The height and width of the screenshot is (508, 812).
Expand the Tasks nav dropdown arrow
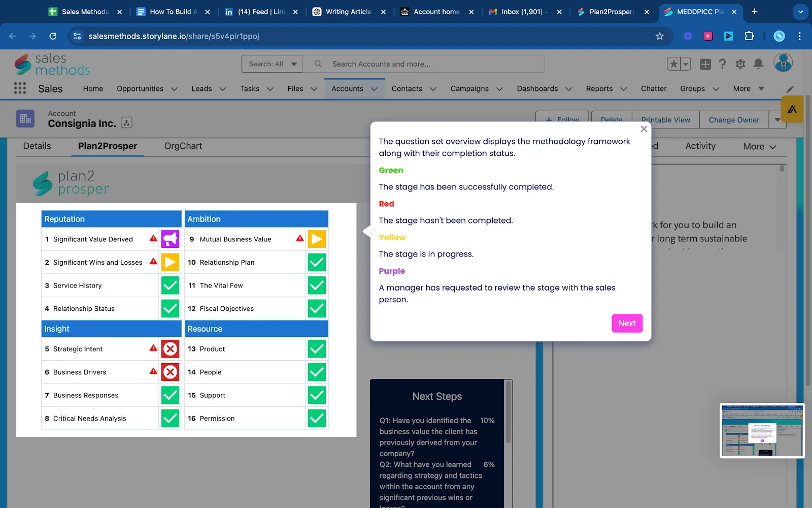(x=270, y=89)
